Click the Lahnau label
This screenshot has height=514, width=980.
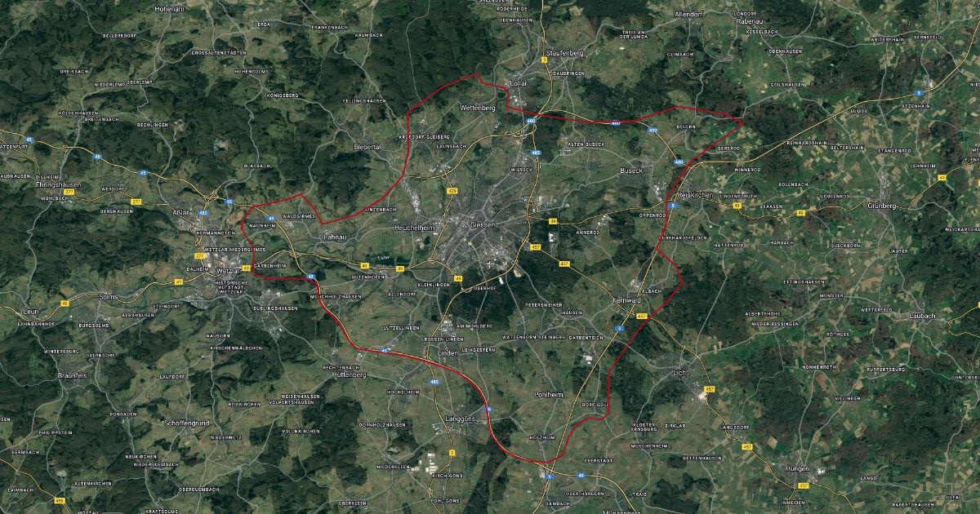335,237
